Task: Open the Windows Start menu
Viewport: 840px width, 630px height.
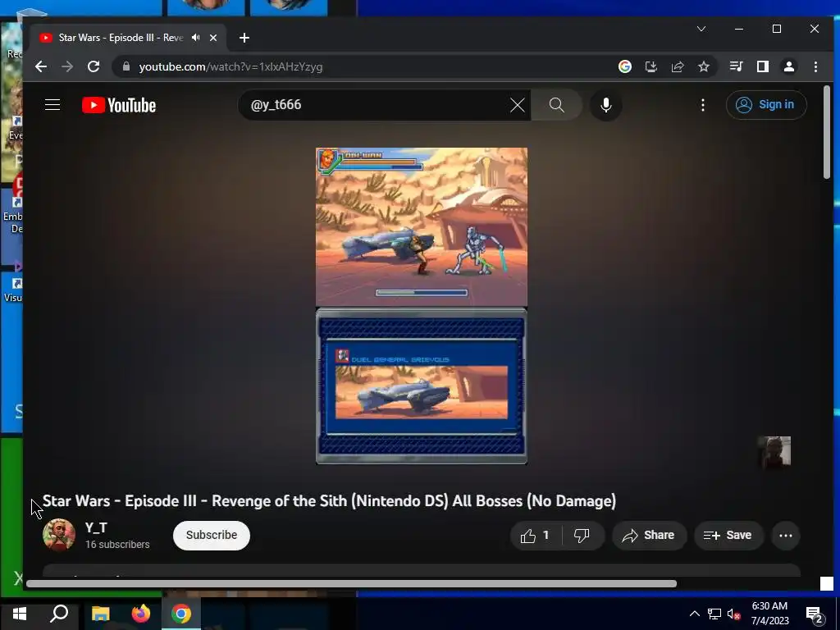Action: click(20, 614)
